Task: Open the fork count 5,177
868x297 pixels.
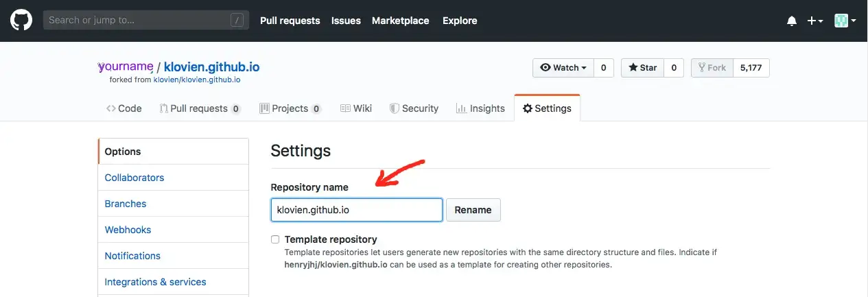Action: [x=751, y=68]
